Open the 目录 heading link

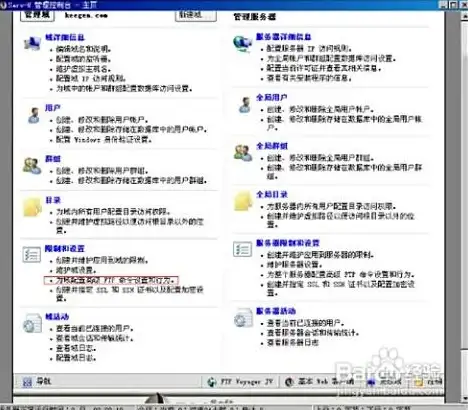pos(53,200)
